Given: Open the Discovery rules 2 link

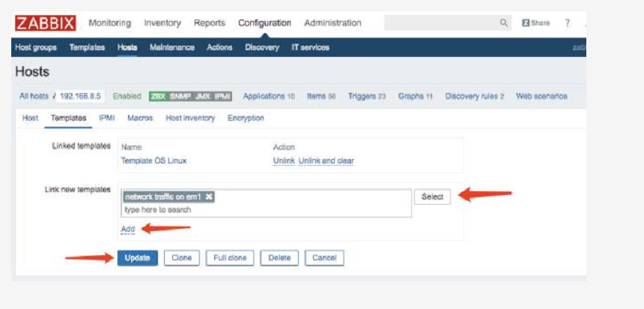Looking at the screenshot, I should coord(474,96).
